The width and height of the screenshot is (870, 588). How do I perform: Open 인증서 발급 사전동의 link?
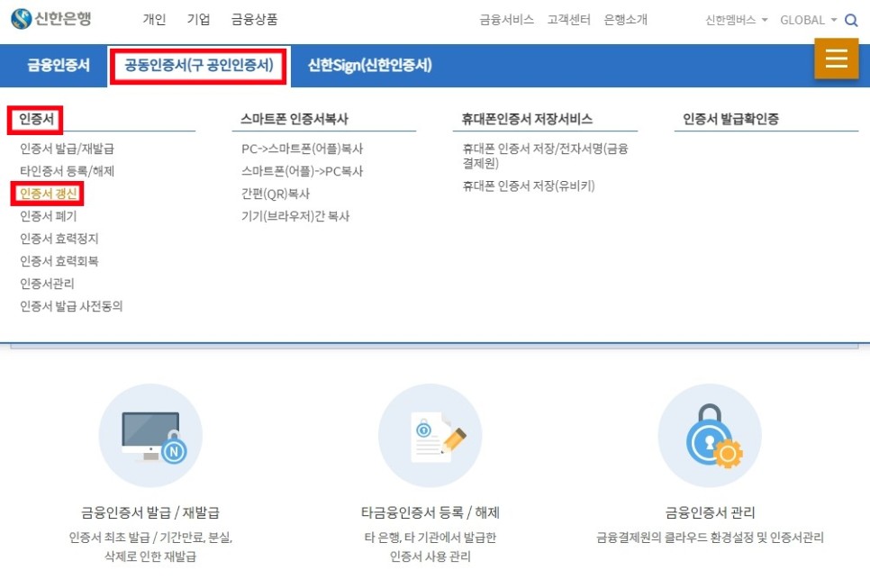(x=71, y=306)
